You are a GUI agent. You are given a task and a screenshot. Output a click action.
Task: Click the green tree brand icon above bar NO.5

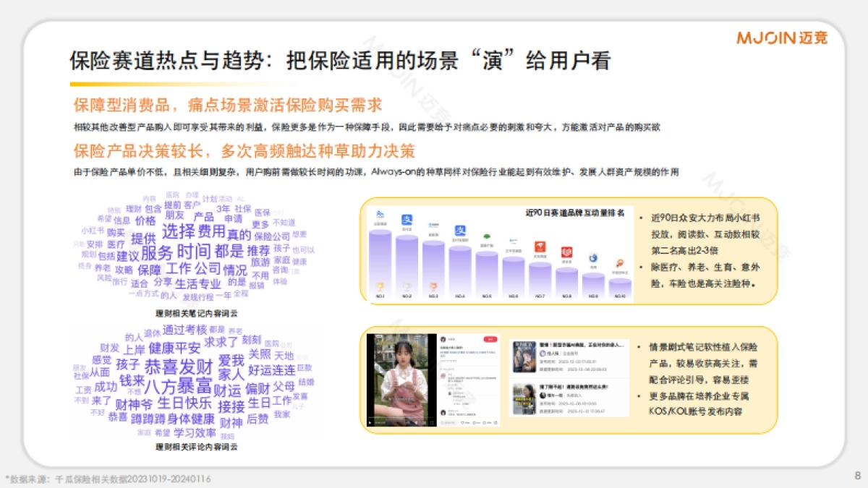[x=486, y=236]
